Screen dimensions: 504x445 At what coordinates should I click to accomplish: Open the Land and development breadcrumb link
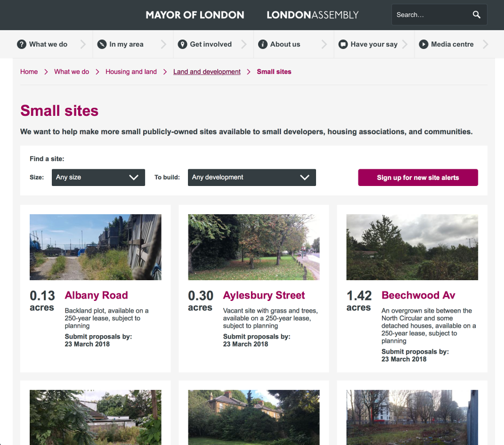coord(207,72)
